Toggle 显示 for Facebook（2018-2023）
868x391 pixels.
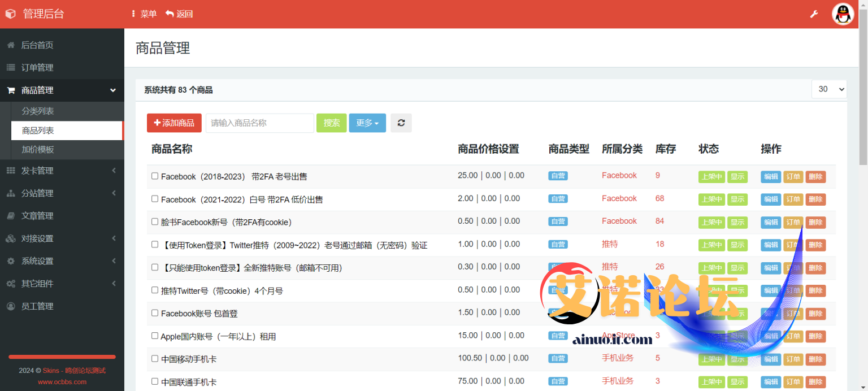pyautogui.click(x=737, y=176)
